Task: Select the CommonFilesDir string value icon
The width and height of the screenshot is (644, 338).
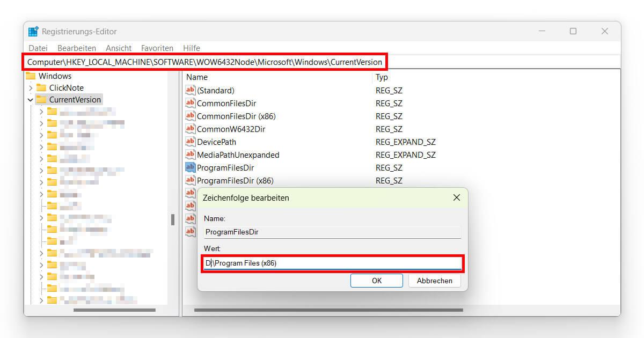Action: (190, 103)
